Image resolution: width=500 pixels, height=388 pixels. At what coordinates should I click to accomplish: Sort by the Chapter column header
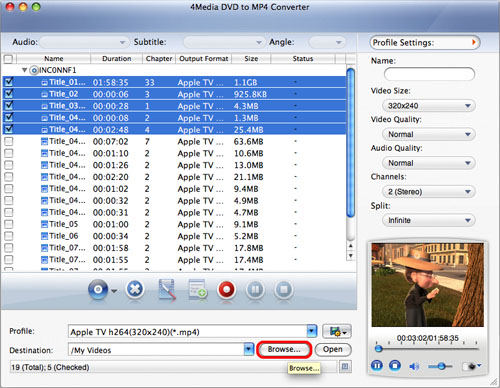point(159,59)
